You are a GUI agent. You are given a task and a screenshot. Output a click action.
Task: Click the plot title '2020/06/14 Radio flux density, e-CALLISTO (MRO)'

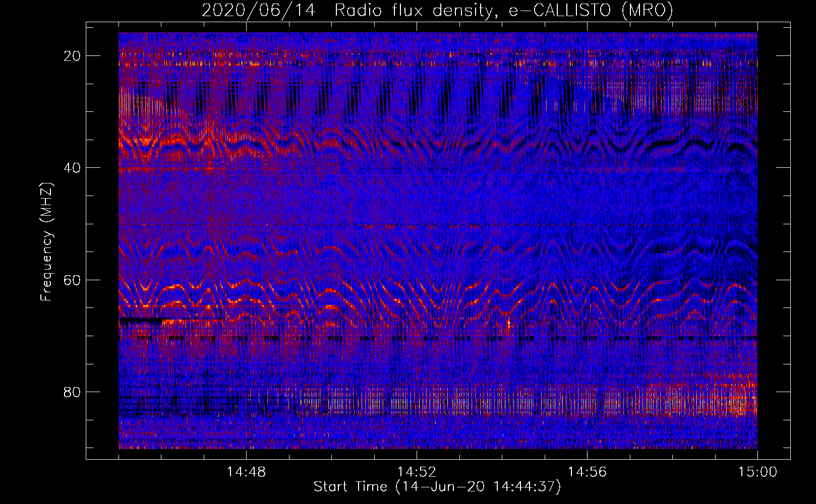437,11
